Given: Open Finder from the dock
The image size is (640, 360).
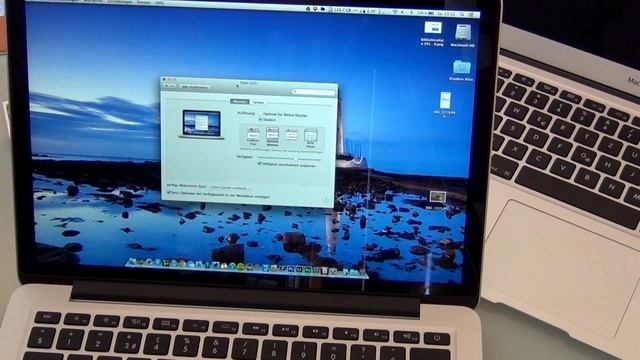Looking at the screenshot, I should point(132,261).
